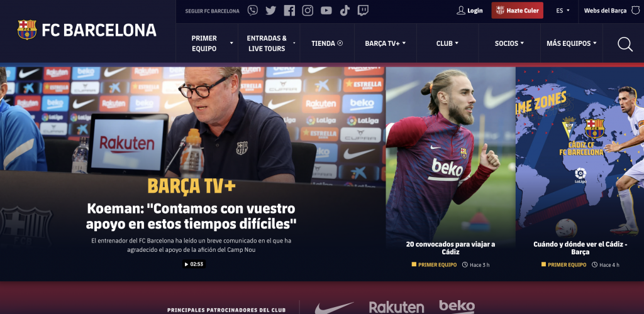Click the FC Barcelona crest logo

[27, 30]
